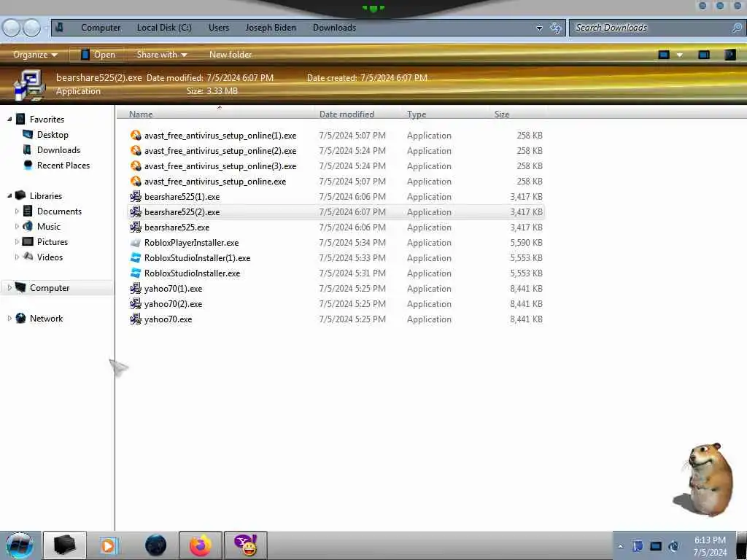Click the change view icon
747x560 pixels.
664,55
